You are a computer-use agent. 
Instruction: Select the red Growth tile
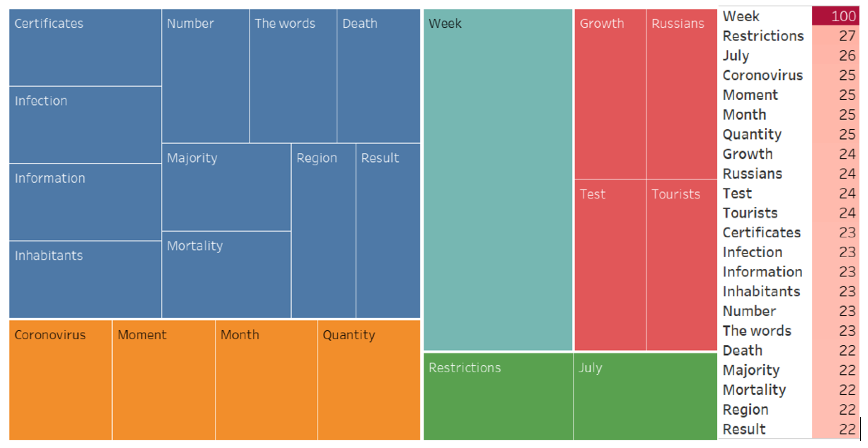pos(610,94)
